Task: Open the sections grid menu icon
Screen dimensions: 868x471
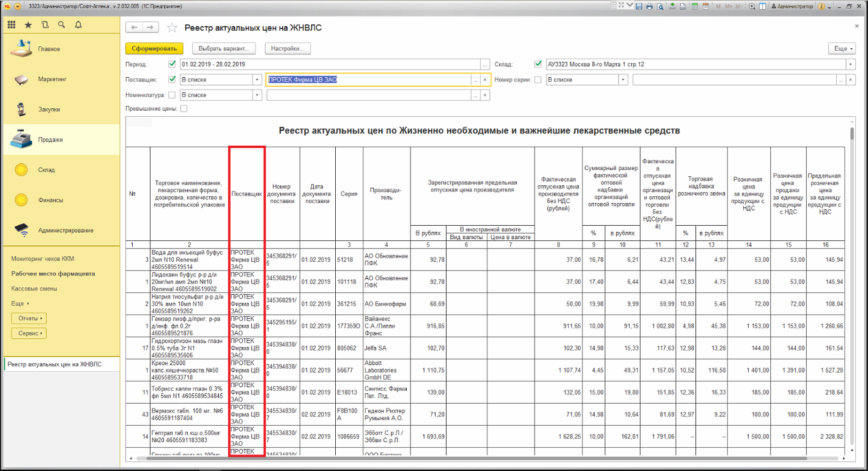Action: (12, 25)
